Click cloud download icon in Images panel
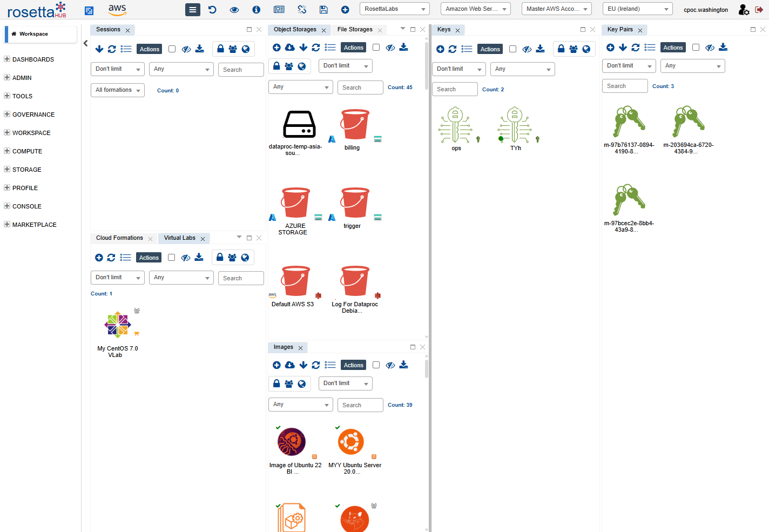 click(x=290, y=365)
